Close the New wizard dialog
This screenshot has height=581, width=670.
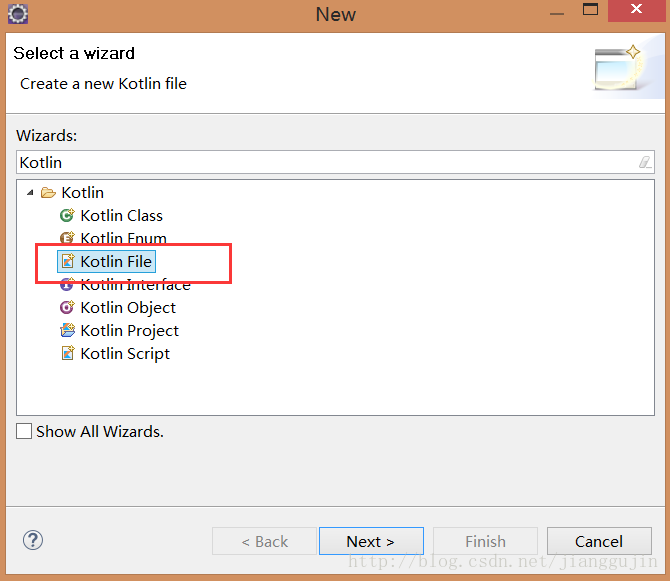coord(637,9)
